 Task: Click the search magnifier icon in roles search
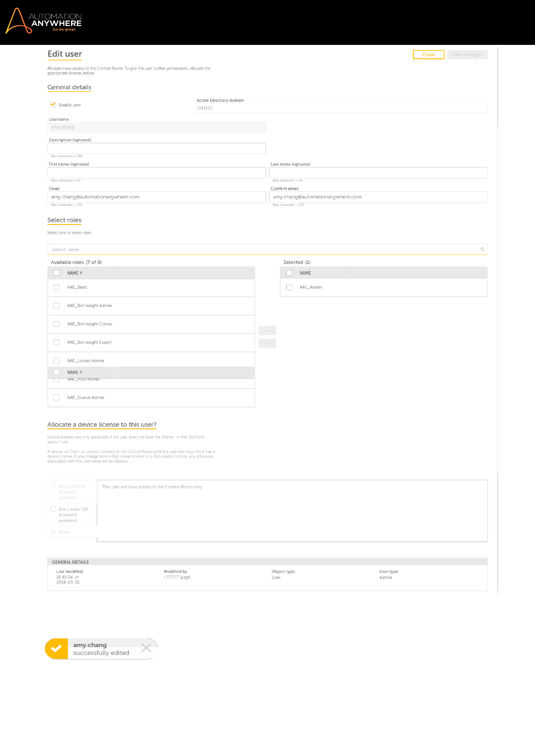point(482,249)
